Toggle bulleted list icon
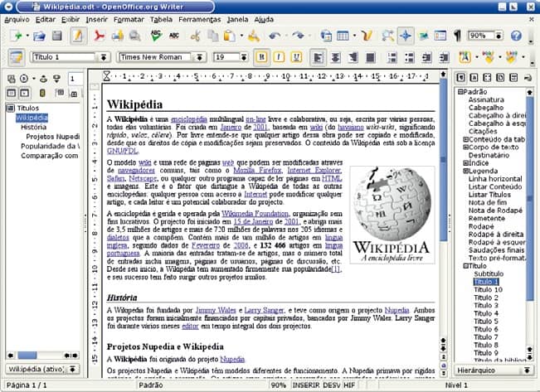The image size is (540, 392). tap(409, 57)
